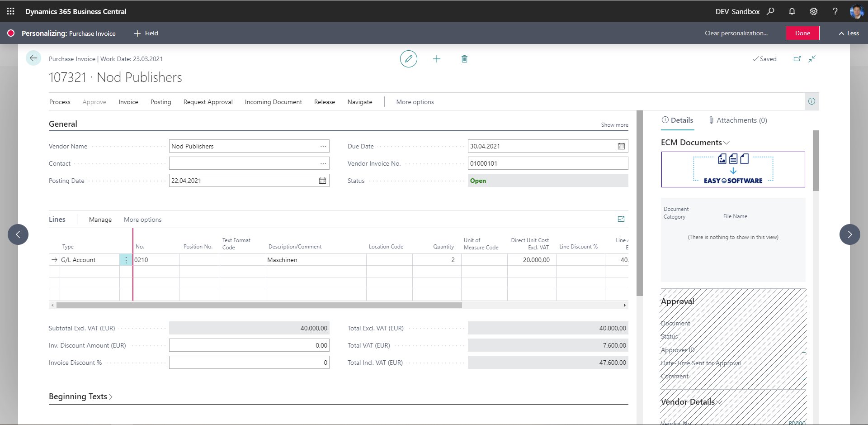Open the app launcher waffle icon

click(x=11, y=11)
